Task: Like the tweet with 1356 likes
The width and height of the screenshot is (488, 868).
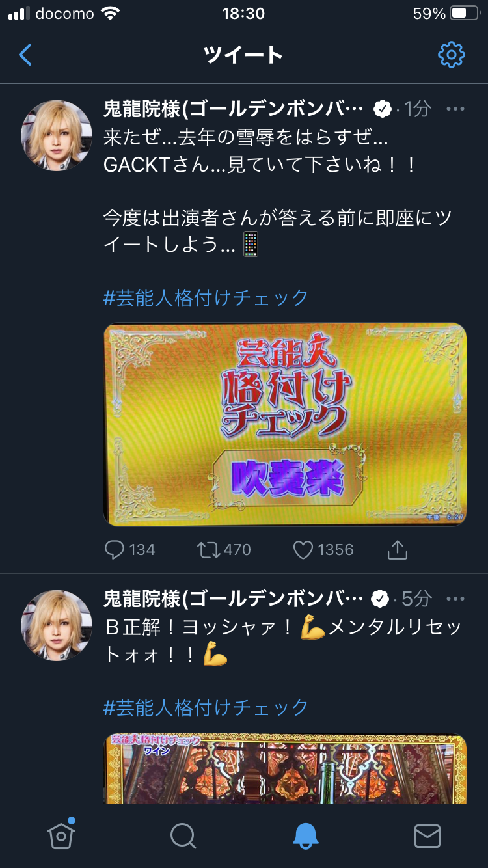Action: click(323, 550)
